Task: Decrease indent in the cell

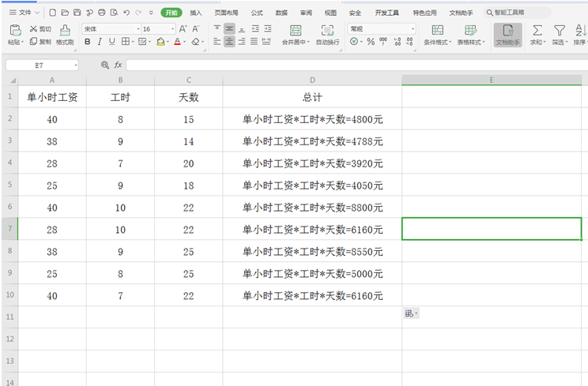Action: coord(255,29)
